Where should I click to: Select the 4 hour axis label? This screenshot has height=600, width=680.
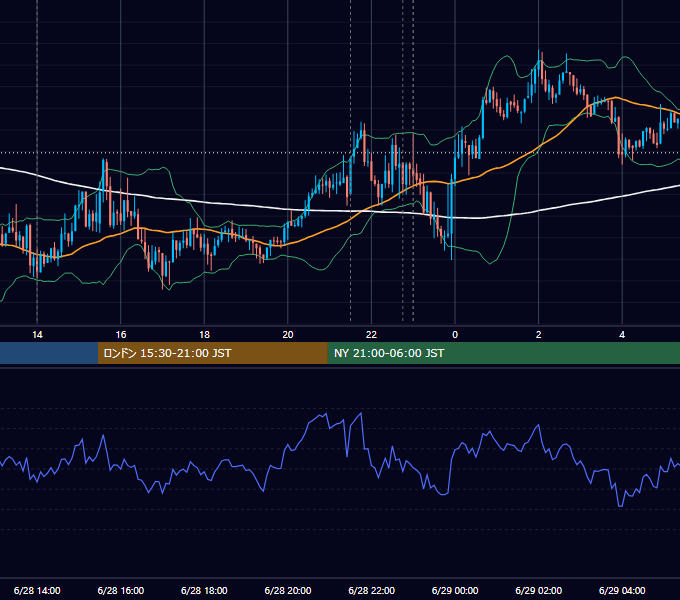(x=622, y=335)
